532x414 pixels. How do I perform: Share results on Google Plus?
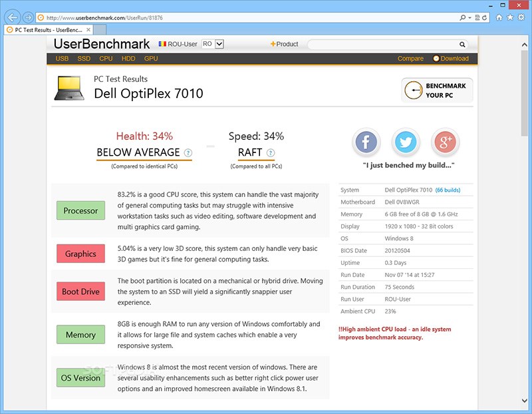[x=446, y=142]
